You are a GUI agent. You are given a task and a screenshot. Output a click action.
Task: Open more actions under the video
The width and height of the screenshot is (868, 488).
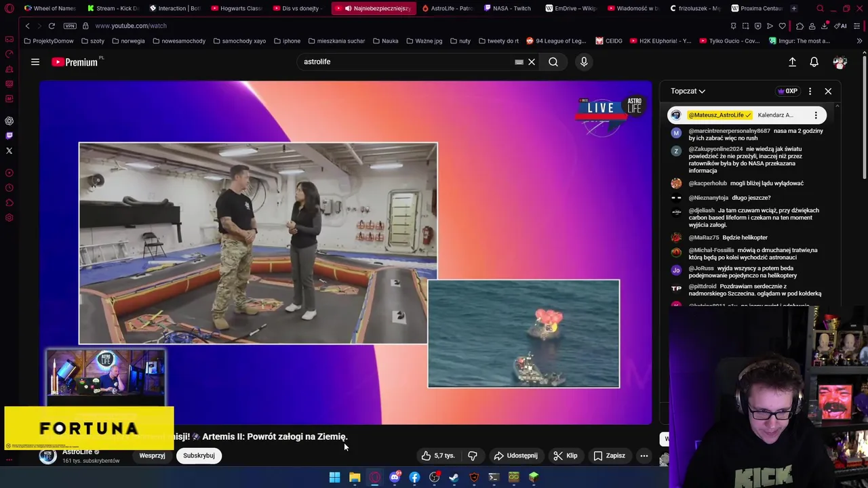644,455
